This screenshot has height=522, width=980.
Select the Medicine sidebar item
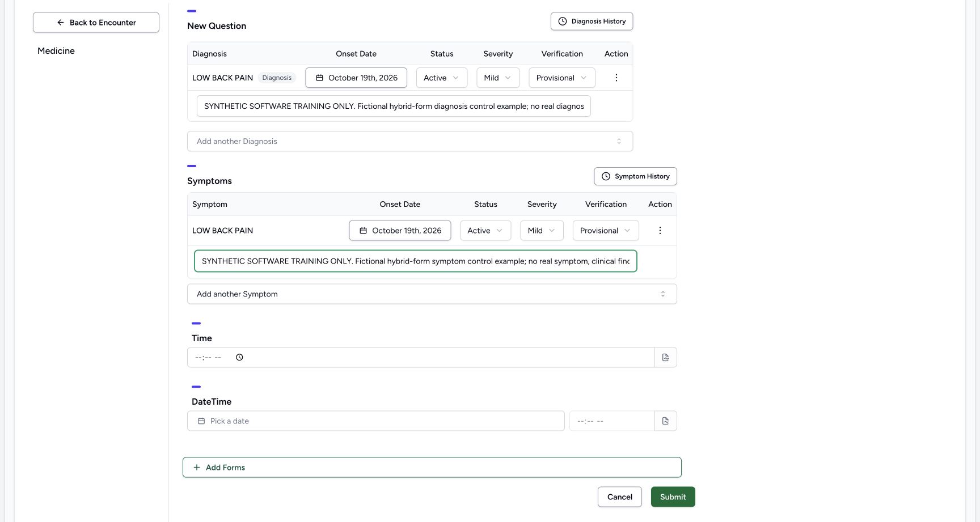tap(56, 51)
